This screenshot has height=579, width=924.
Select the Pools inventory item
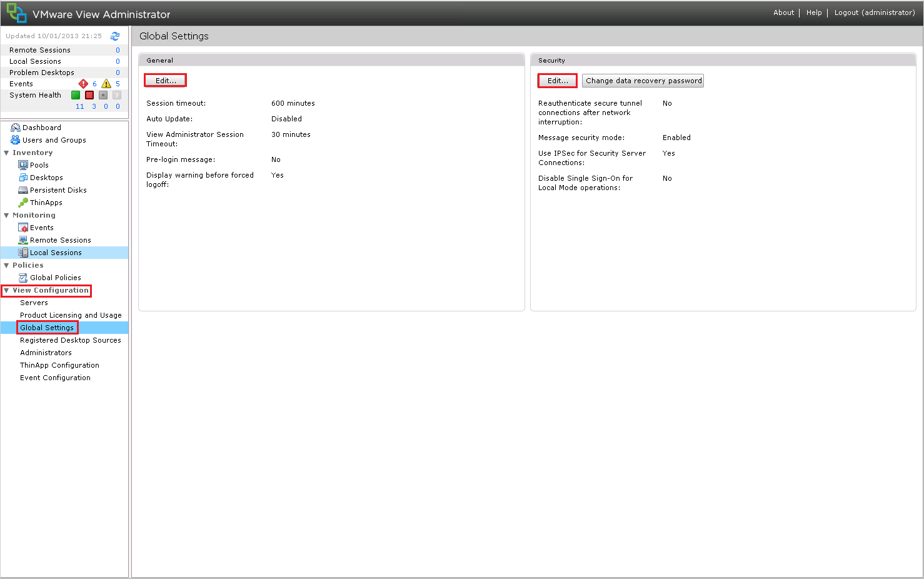pyautogui.click(x=39, y=165)
